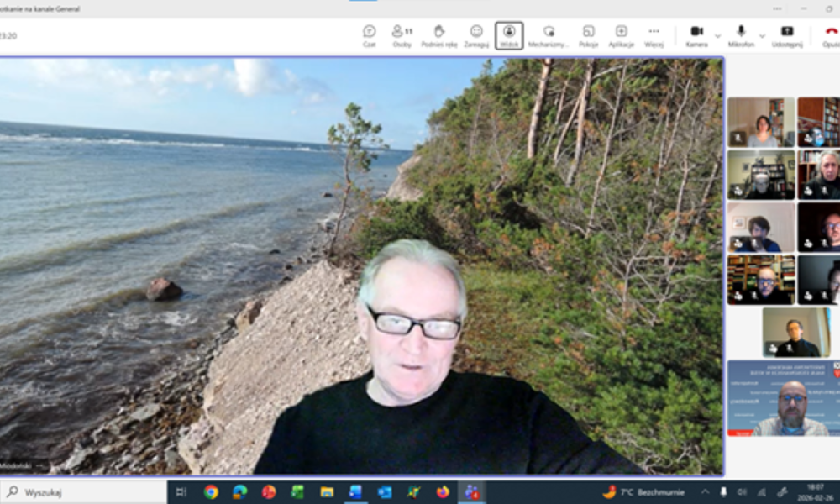Click the Więcej three-dots menu
This screenshot has width=840, height=504.
pos(654,35)
